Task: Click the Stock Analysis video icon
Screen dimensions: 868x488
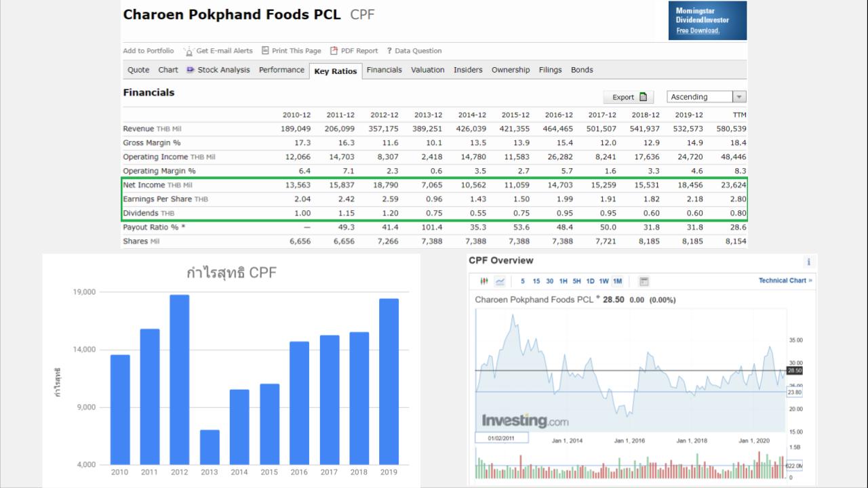Action: click(191, 70)
